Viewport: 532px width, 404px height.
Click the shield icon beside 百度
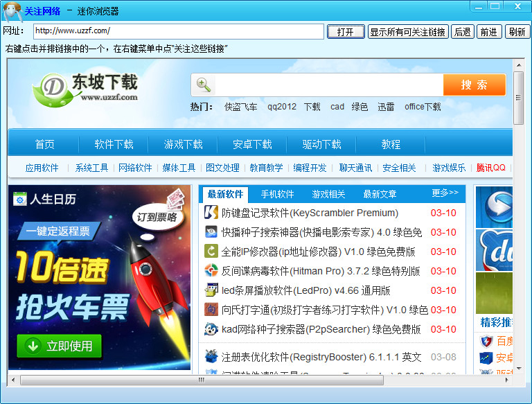(x=486, y=341)
